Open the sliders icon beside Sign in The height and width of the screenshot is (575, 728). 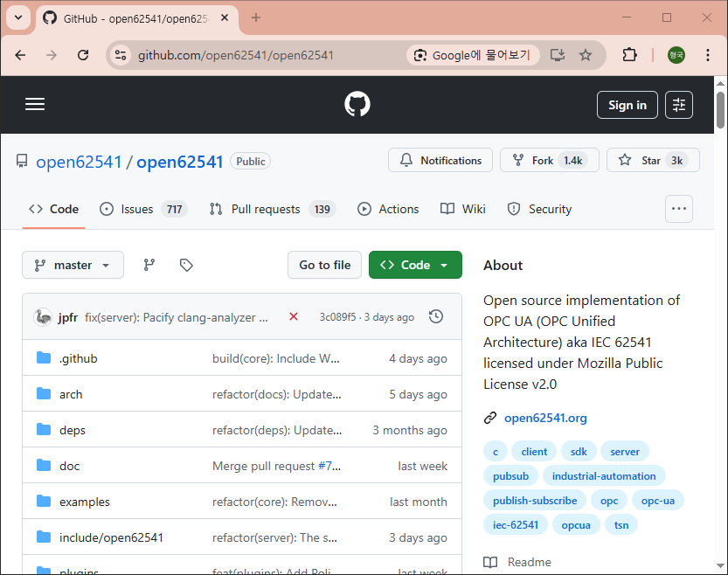[679, 105]
